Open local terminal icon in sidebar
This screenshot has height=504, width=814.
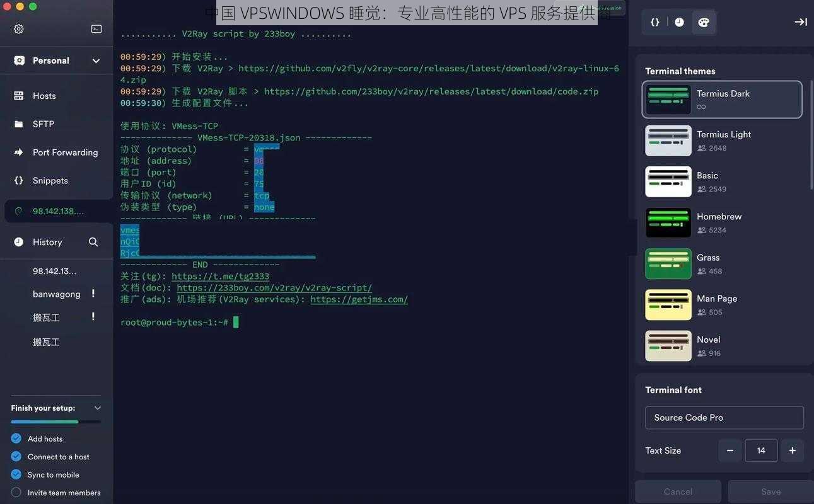pyautogui.click(x=96, y=29)
